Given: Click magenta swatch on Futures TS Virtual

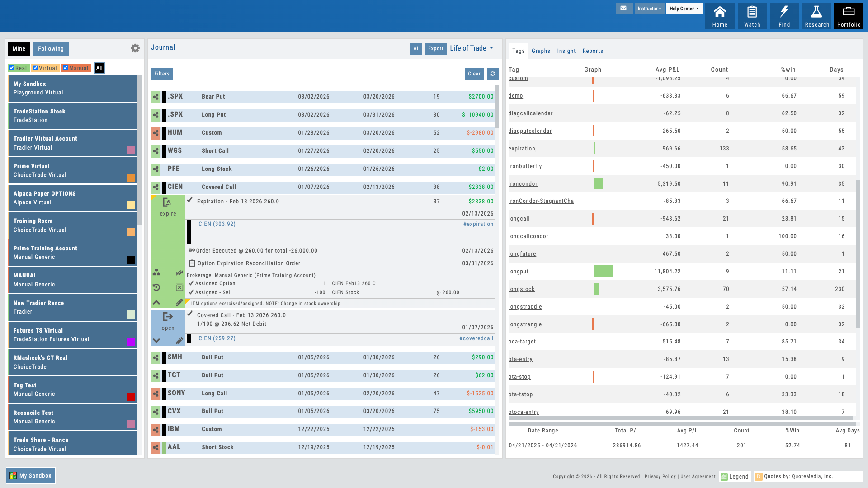Looking at the screenshot, I should click(x=131, y=342).
